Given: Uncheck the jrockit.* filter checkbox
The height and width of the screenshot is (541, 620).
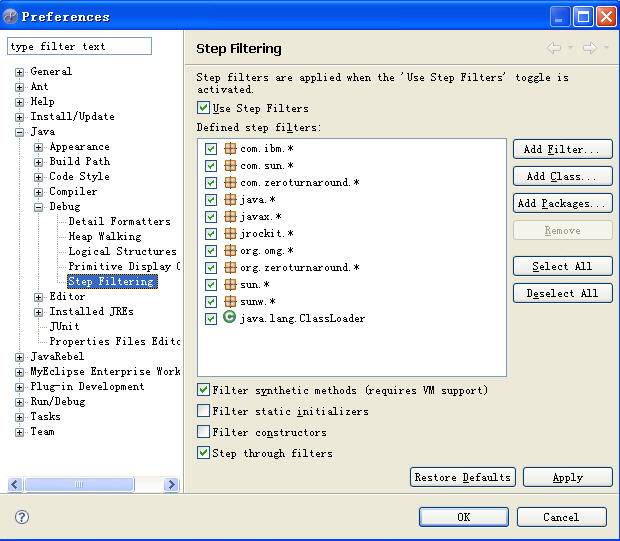Looking at the screenshot, I should point(211,234).
